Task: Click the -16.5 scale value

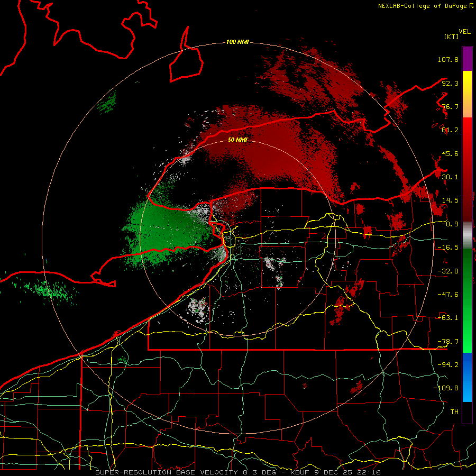Action: point(448,248)
